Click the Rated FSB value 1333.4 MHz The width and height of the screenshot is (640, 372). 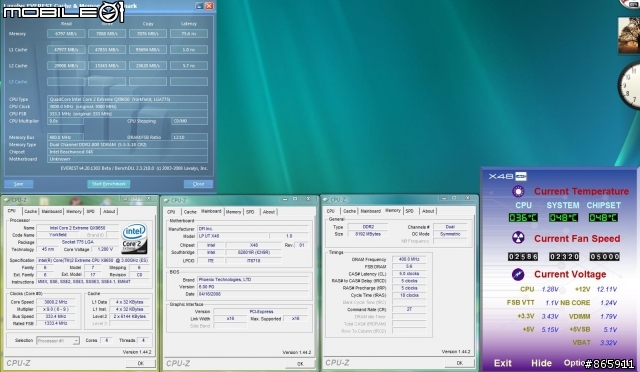[56, 323]
